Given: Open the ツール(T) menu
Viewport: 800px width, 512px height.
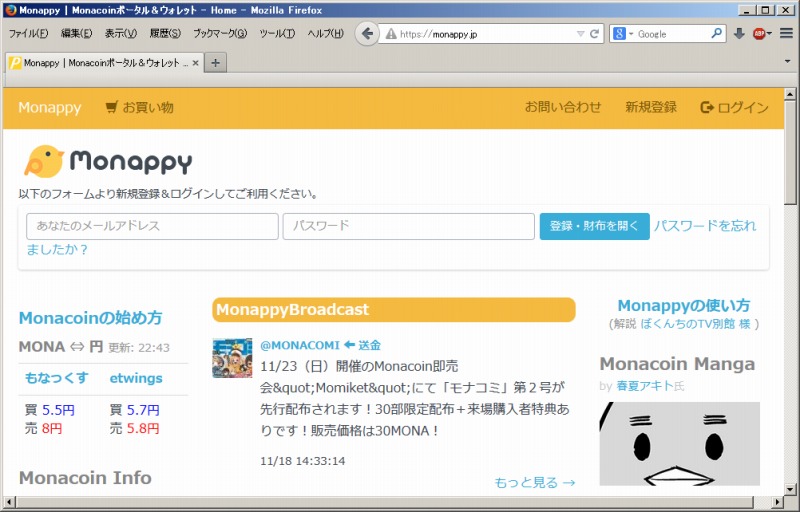Looking at the screenshot, I should (x=277, y=34).
